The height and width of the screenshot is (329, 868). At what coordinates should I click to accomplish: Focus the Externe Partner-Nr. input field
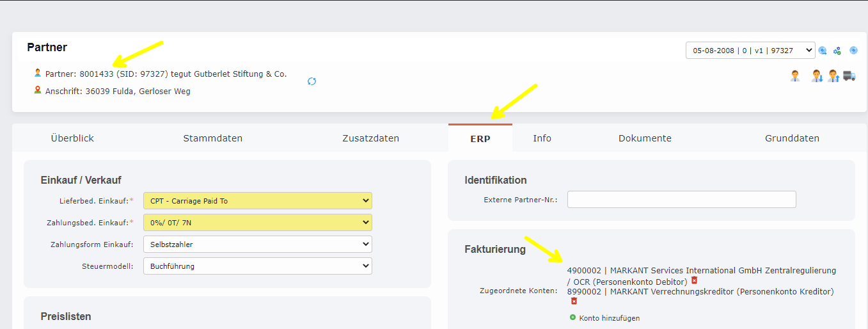coord(681,200)
